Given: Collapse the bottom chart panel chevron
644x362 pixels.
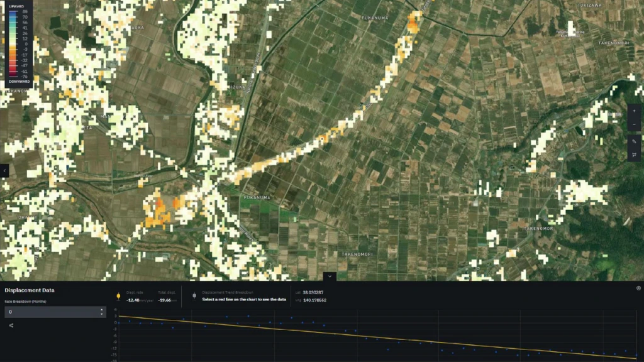Looking at the screenshot, I should click(330, 276).
